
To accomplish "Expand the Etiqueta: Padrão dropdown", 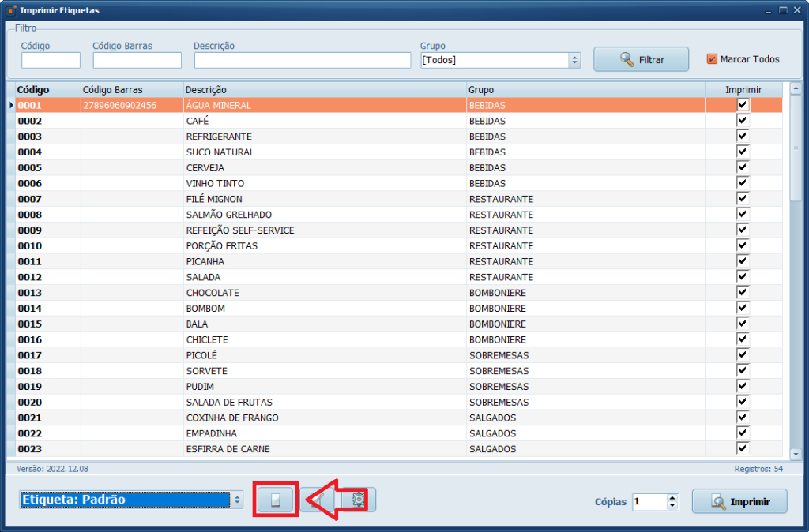I will click(x=237, y=500).
